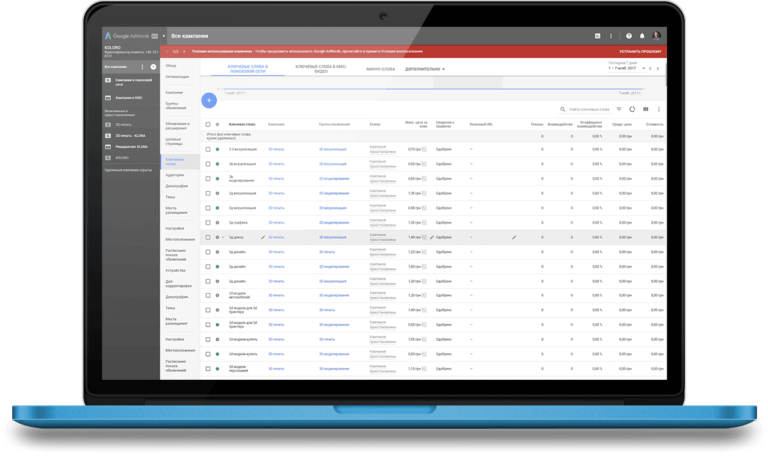Click the blue plus add keyword button
The width and height of the screenshot is (768, 458).
click(208, 101)
